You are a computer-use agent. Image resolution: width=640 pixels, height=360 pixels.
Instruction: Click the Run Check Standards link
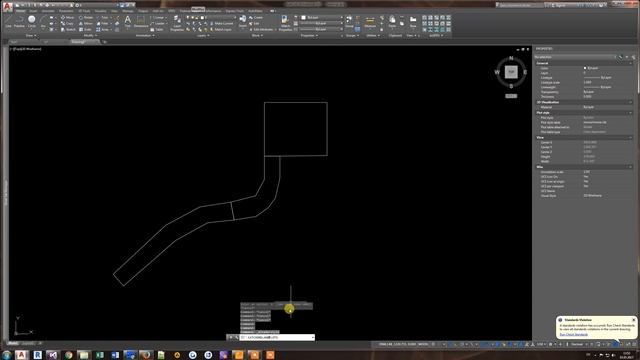pyautogui.click(x=573, y=334)
